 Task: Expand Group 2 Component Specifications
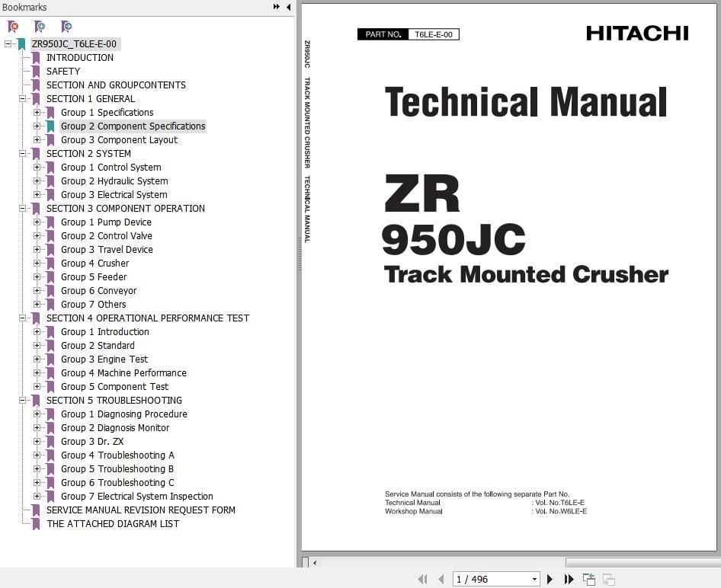[x=37, y=126]
